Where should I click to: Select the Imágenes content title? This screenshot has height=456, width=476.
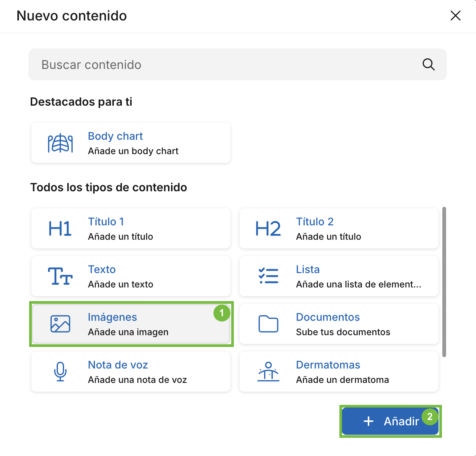point(112,317)
